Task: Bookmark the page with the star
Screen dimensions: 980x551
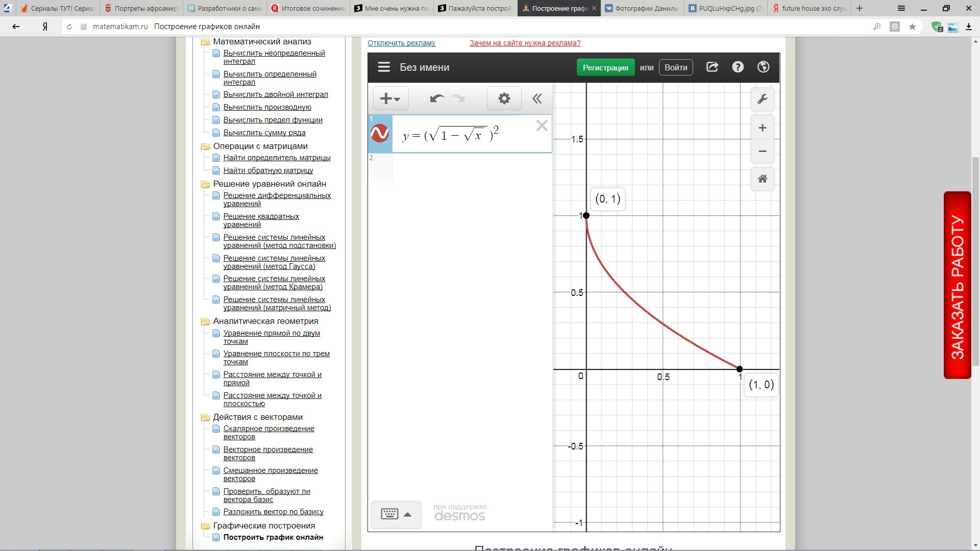Action: coord(912,27)
